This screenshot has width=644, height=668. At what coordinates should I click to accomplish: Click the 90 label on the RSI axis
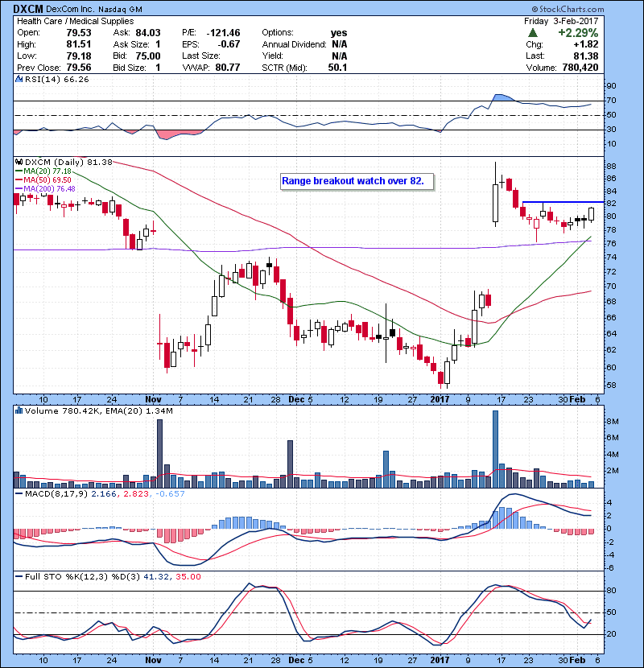611,85
